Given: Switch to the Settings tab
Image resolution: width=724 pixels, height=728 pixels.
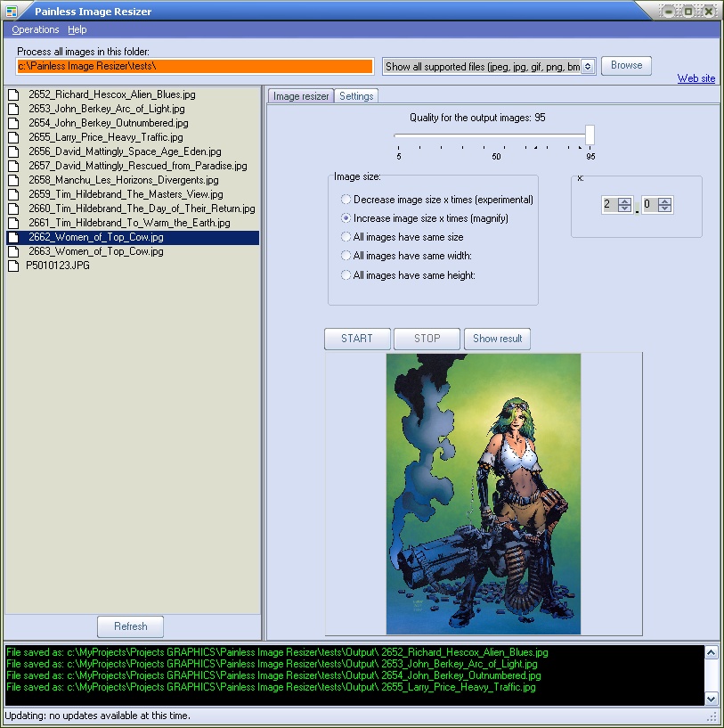Looking at the screenshot, I should pos(356,96).
